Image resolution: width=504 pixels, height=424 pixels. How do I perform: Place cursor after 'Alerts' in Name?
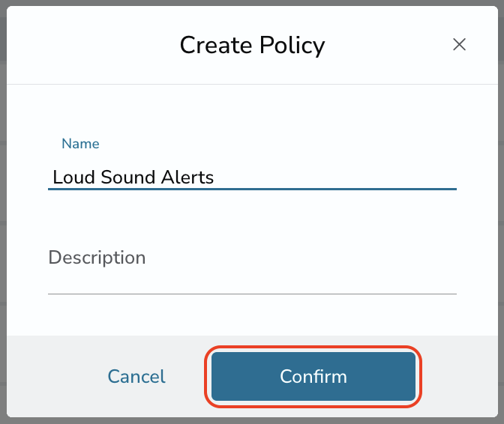(x=215, y=178)
